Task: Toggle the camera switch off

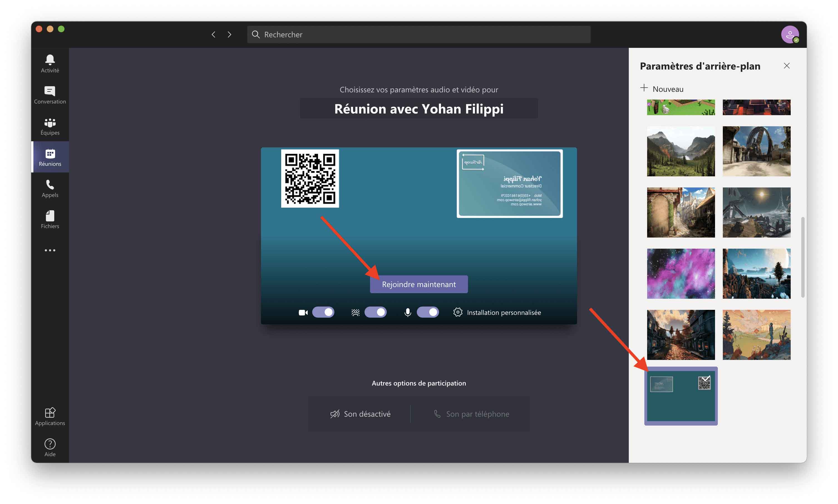Action: coord(323,312)
